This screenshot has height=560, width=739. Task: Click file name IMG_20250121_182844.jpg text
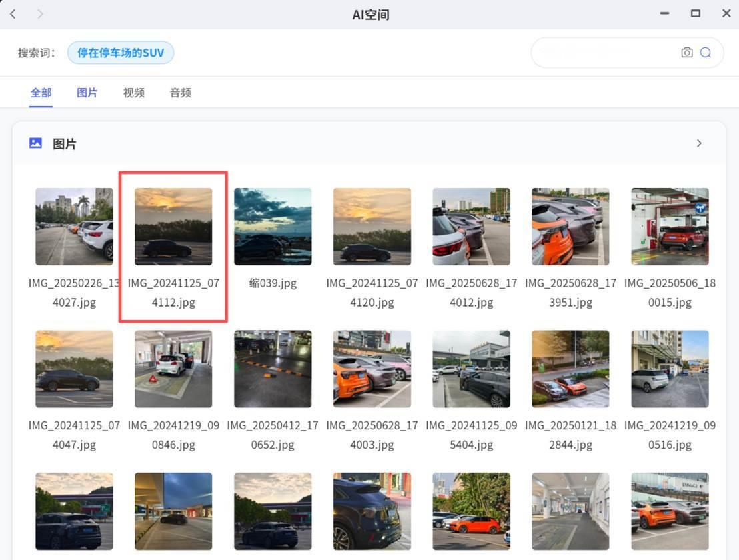[x=570, y=435]
